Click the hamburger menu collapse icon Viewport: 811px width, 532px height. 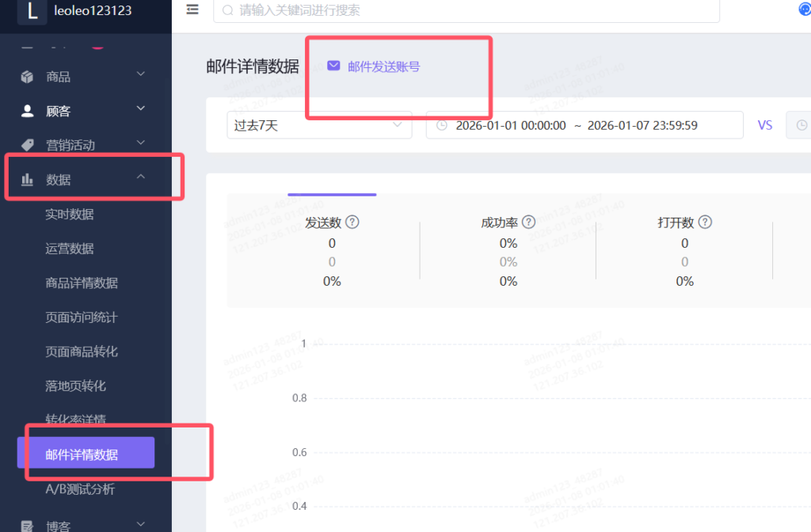tap(192, 9)
